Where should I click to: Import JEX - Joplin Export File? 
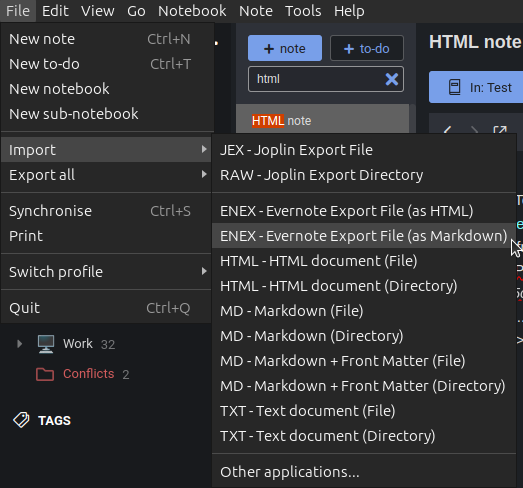pyautogui.click(x=364, y=150)
